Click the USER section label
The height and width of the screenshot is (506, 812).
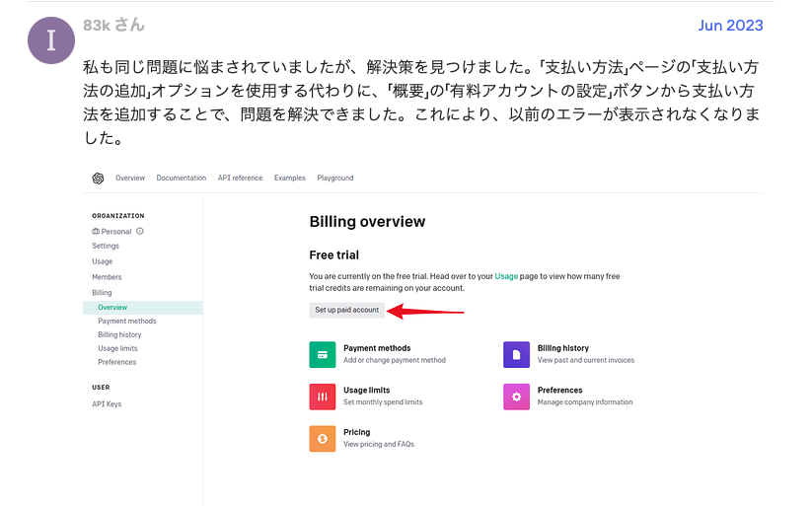click(x=101, y=388)
